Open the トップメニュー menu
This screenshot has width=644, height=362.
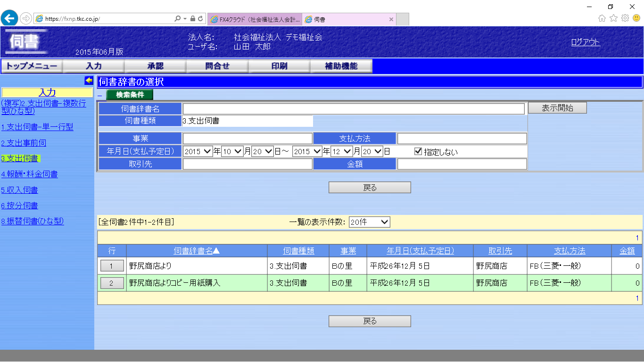pos(32,66)
